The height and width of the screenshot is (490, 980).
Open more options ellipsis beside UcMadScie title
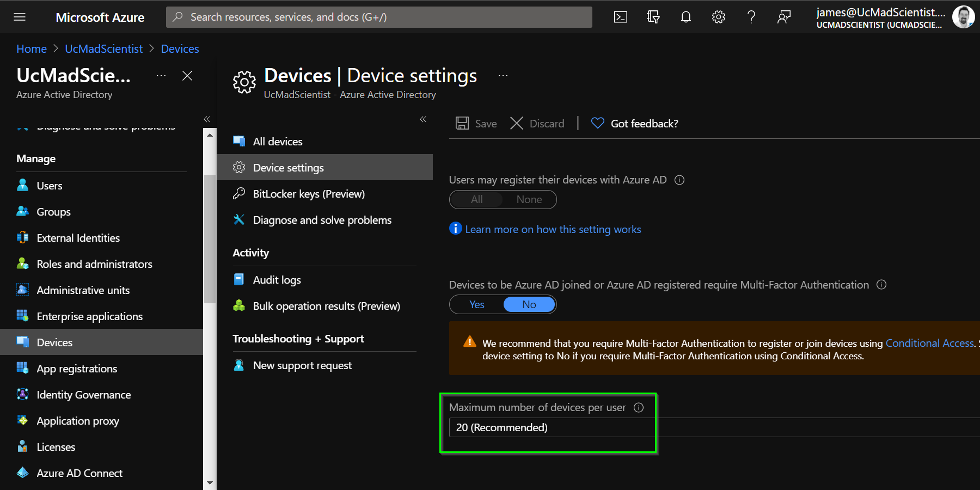[161, 76]
